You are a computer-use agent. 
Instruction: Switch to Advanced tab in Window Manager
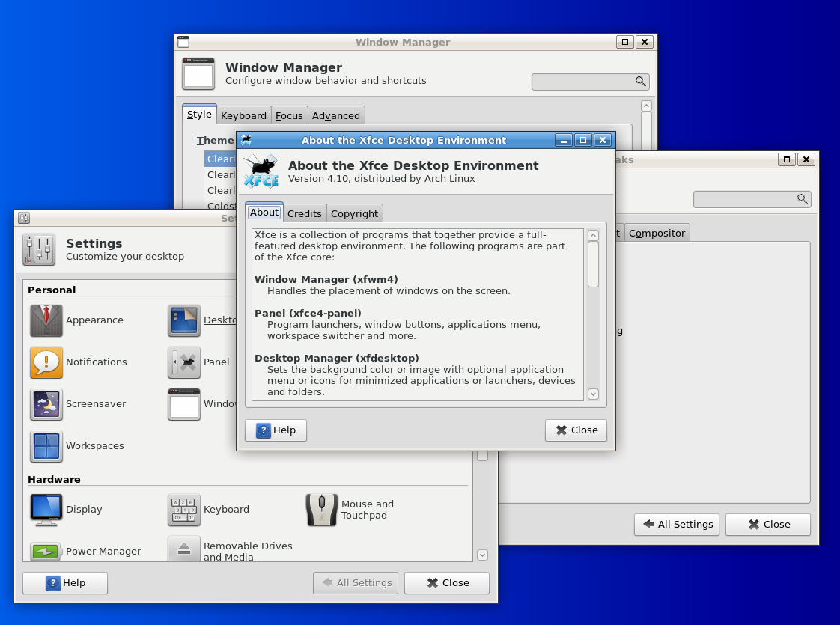(336, 115)
